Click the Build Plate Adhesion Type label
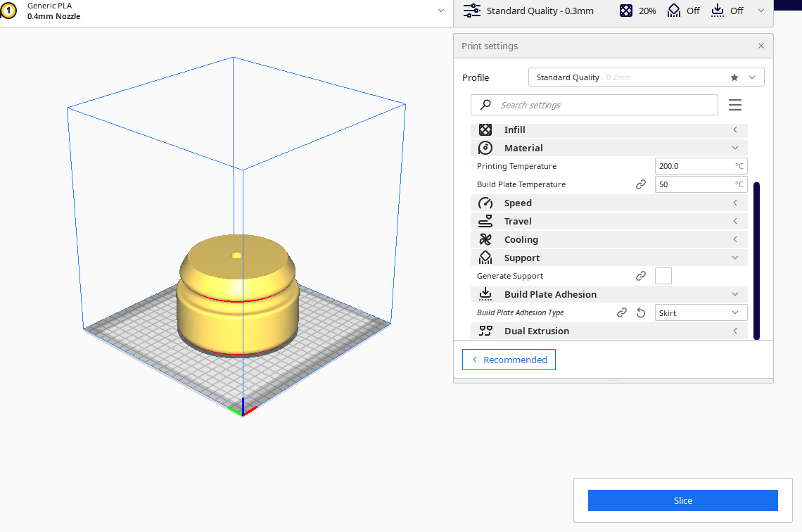This screenshot has width=802, height=532. pyautogui.click(x=520, y=312)
